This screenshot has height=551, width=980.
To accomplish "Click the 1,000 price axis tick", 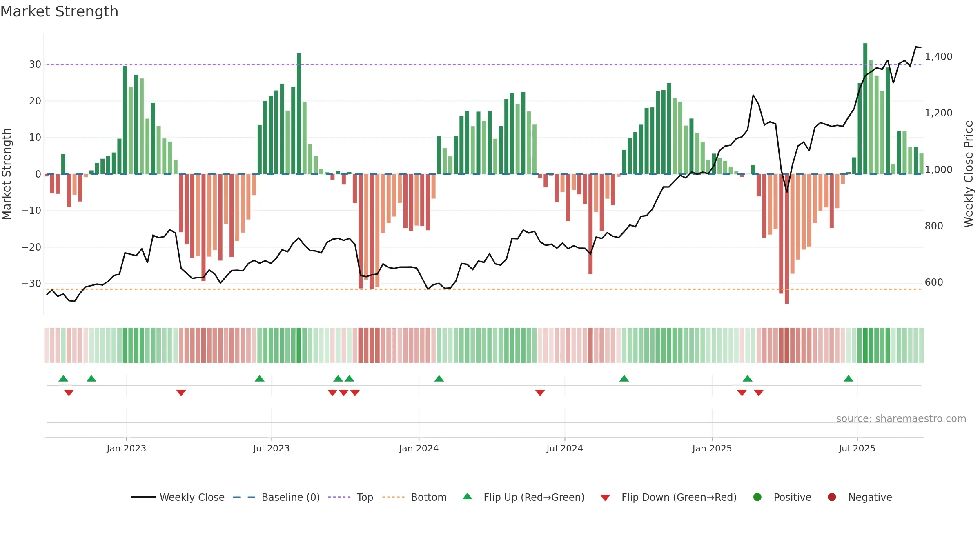I will pos(938,170).
